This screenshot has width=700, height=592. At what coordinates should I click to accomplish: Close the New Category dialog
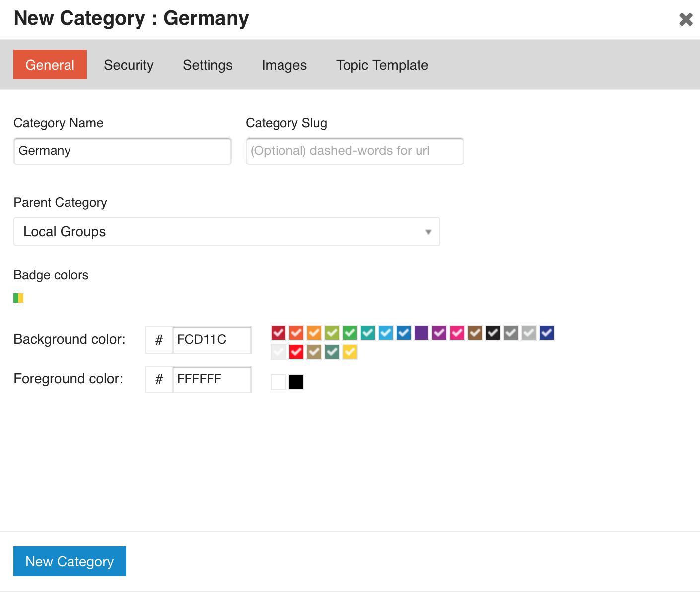(x=686, y=19)
